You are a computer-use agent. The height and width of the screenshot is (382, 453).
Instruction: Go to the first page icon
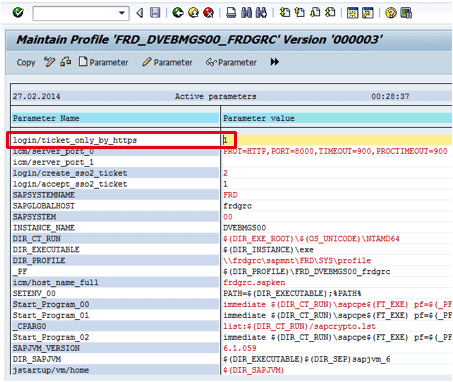point(285,13)
